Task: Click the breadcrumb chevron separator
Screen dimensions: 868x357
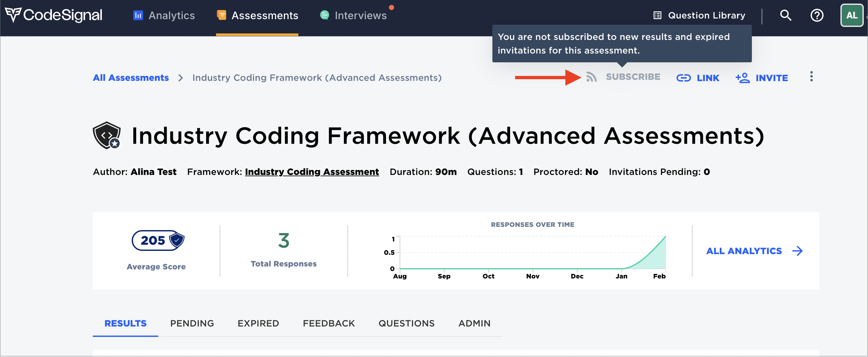Action: tap(181, 78)
